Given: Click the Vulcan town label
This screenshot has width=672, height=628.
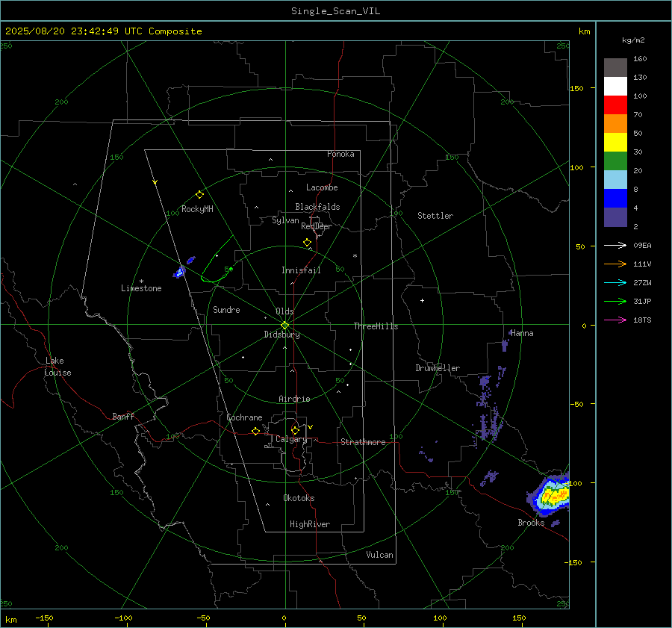Looking at the screenshot, I should [379, 555].
